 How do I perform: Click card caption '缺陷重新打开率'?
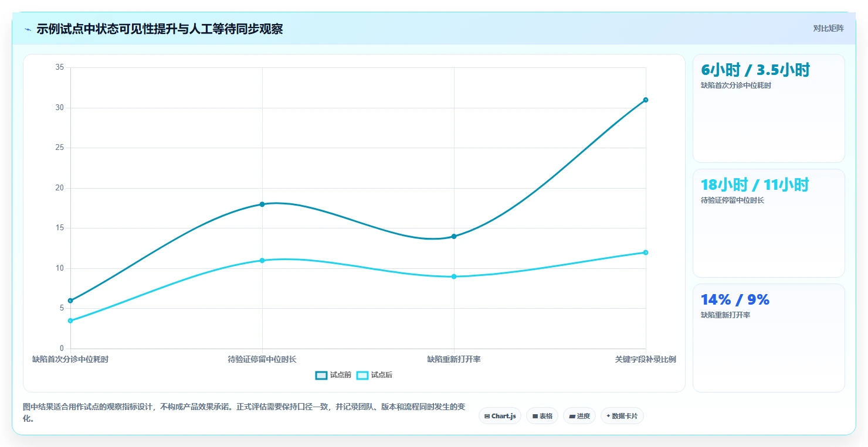coord(725,315)
